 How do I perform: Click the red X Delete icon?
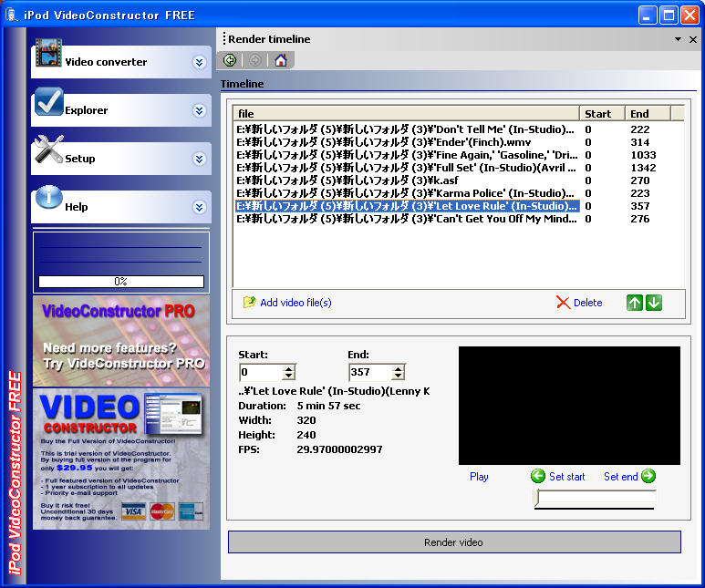tap(563, 303)
